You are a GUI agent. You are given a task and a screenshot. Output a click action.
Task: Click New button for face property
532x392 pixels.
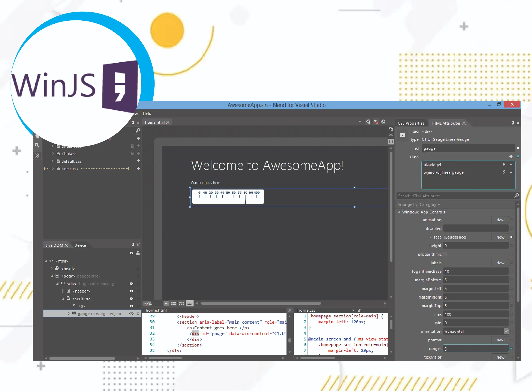(x=500, y=237)
